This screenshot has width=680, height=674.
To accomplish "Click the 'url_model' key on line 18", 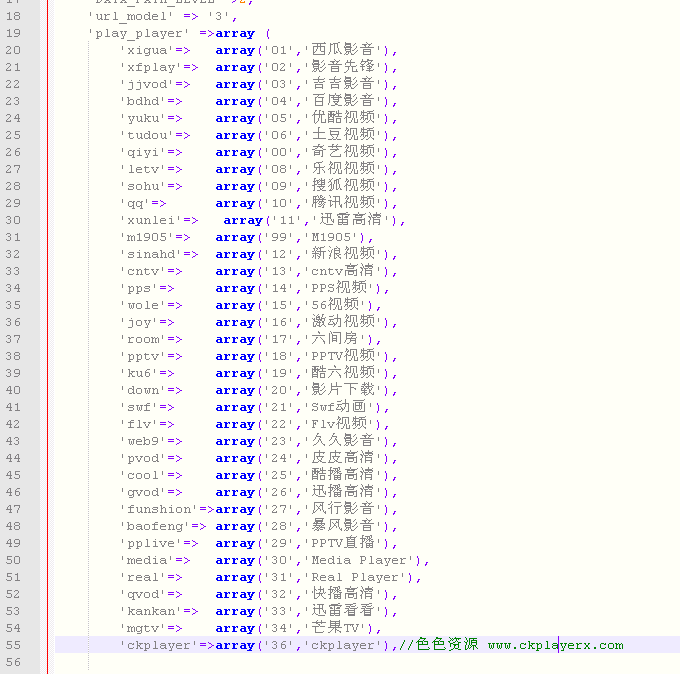I will point(131,16).
